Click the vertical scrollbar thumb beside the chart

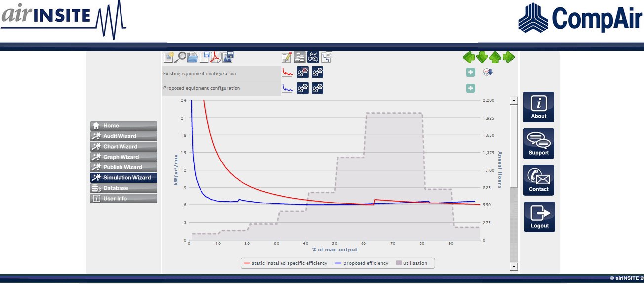tap(514, 145)
